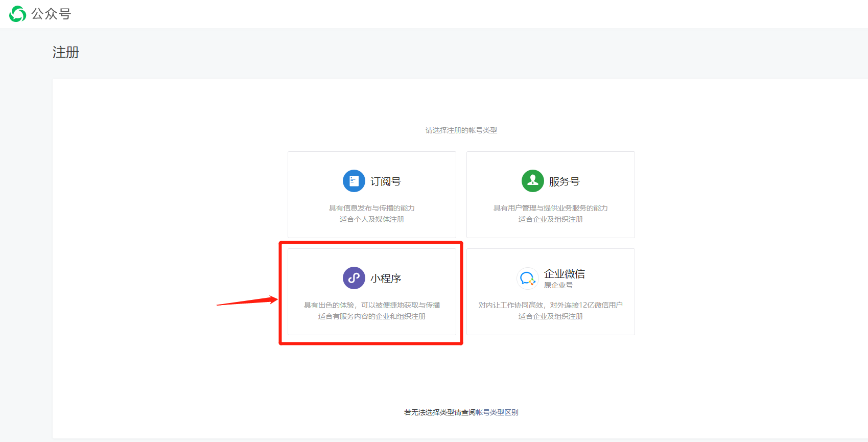Click the 企业微信 chat bubble icon
This screenshot has height=442, width=868.
[527, 278]
